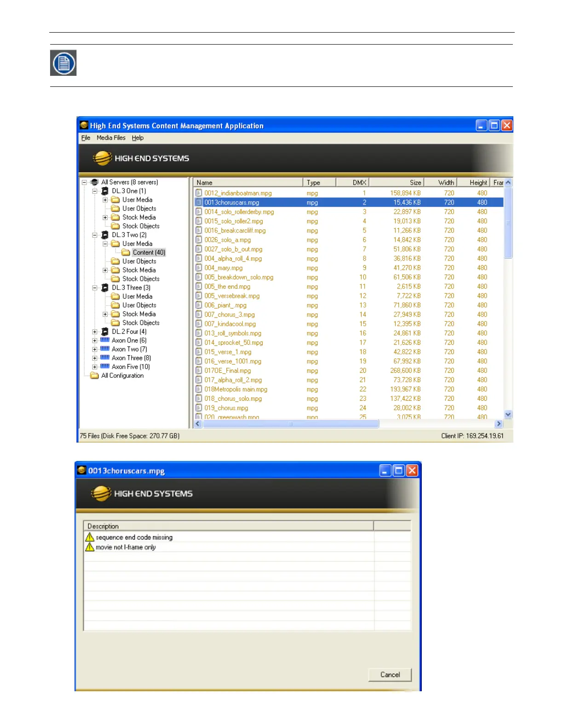Click the DL.3 Two fixture icon
The image size is (563, 728).
105,235
